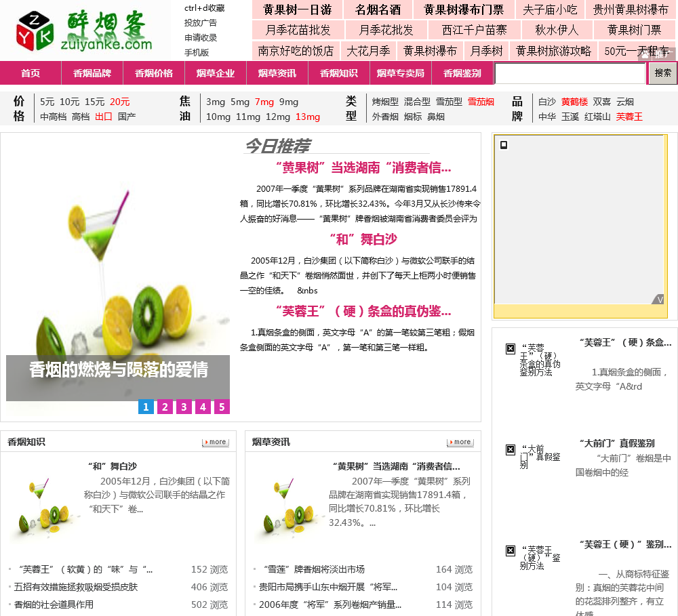Filter tar by 7mg
This screenshot has height=616, width=678.
click(264, 102)
